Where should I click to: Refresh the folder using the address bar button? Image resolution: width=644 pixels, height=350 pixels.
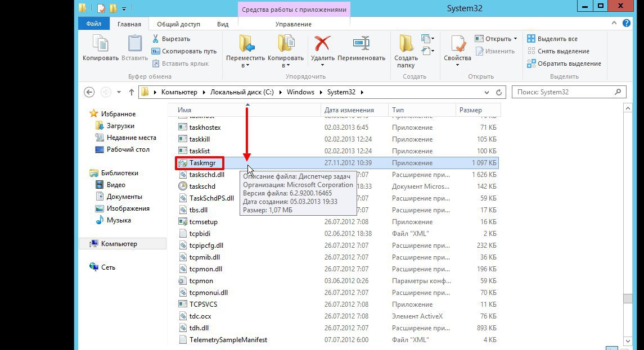click(x=499, y=92)
